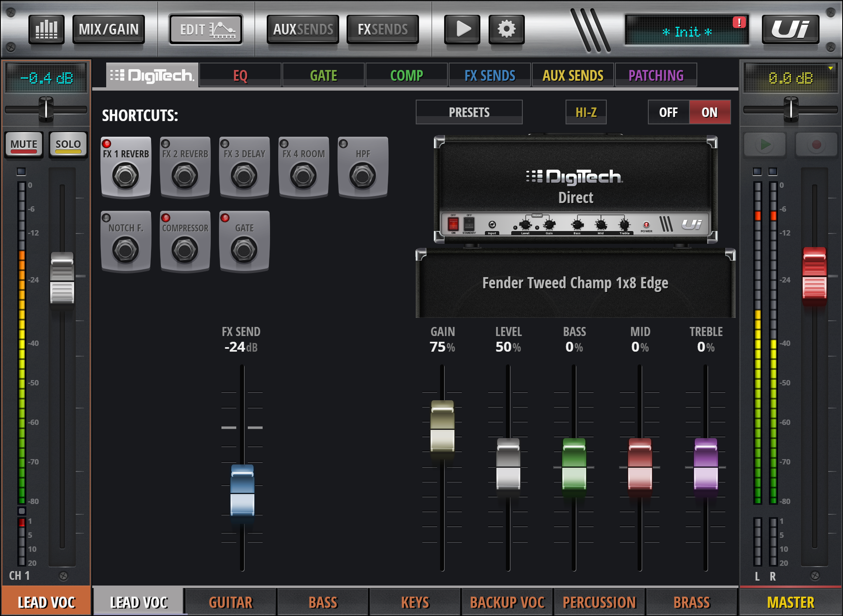Toggle the COMPRESSOR shortcut footswitch
The image size is (843, 616).
coord(185,250)
